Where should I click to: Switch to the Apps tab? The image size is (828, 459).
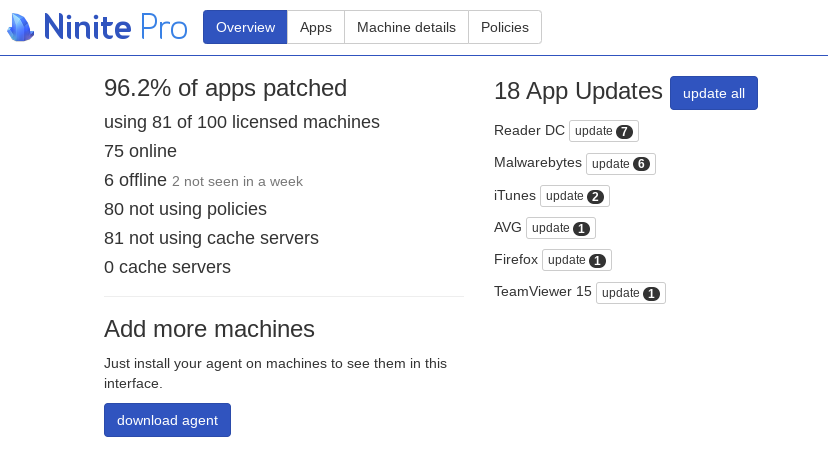coord(316,27)
